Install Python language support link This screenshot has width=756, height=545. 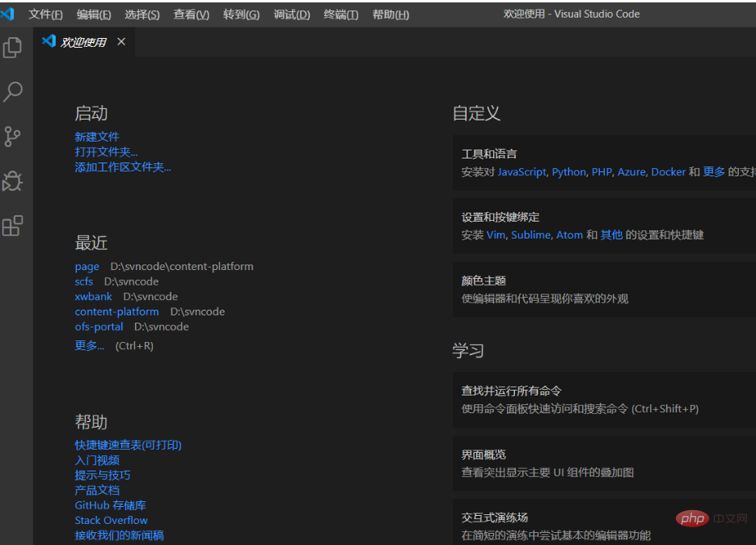point(569,171)
